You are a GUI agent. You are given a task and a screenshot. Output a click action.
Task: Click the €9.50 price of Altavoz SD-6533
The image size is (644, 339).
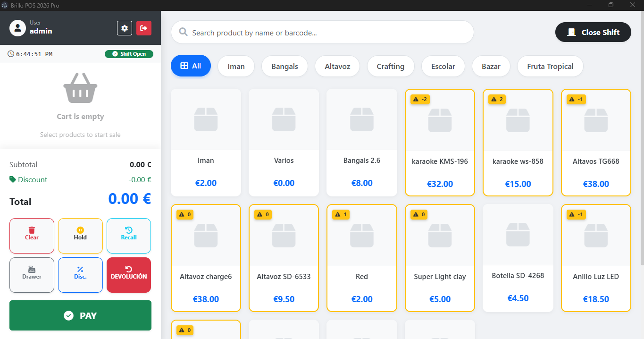tap(284, 299)
